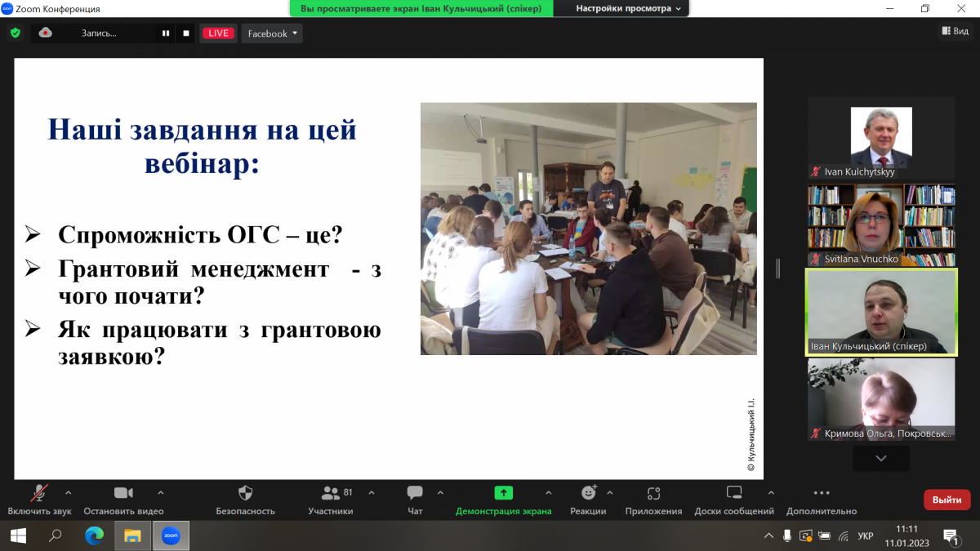This screenshot has height=551, width=980.
Task: Select Svitlana Vnuchko video thumbnail
Action: (881, 224)
